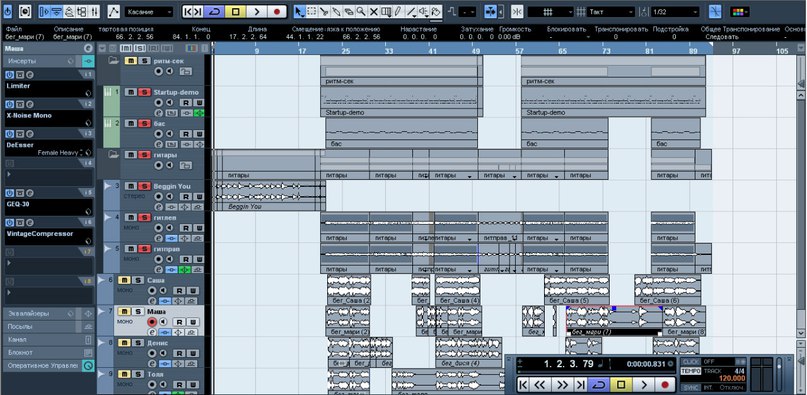Viewport: 807px width, 395px height.
Task: Open the Посылы inspector section
Action: (49, 327)
